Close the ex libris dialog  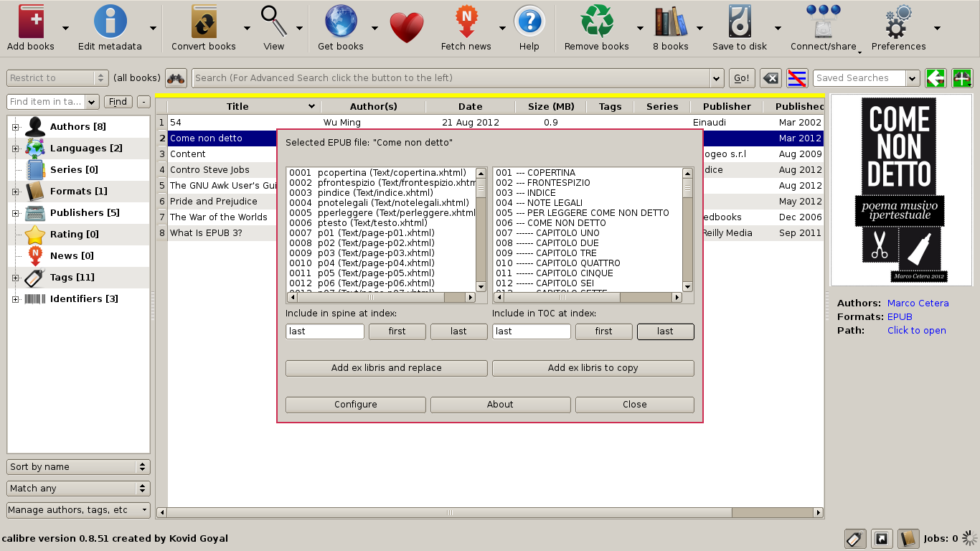pos(635,405)
